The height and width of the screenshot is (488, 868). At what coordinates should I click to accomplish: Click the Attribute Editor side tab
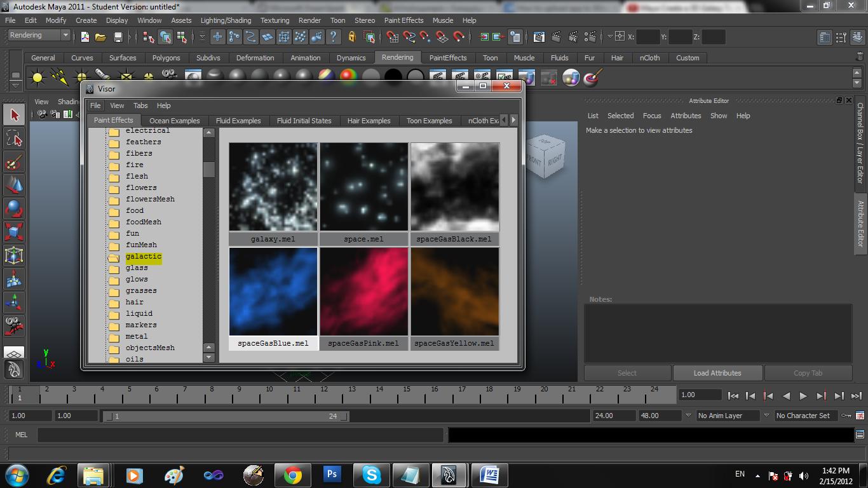click(861, 224)
